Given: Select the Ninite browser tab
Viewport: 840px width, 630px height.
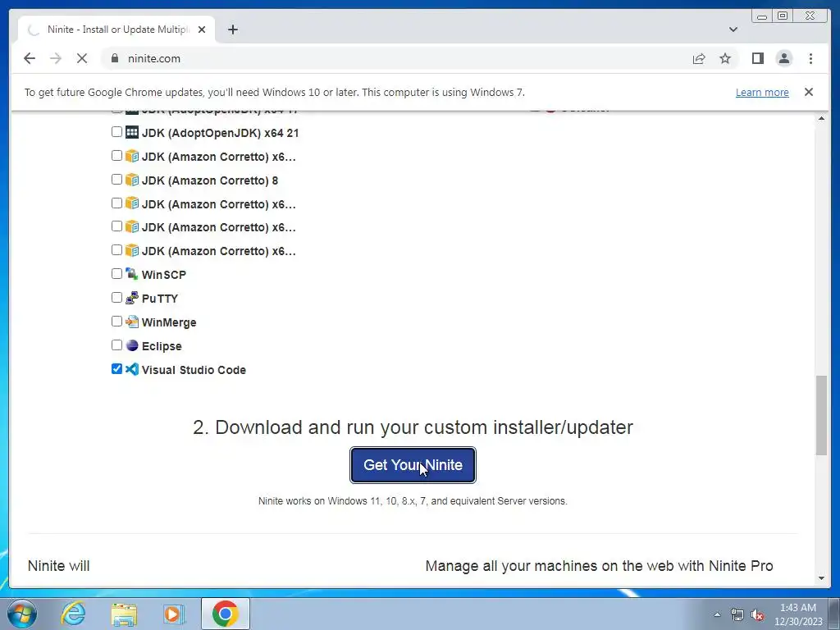Looking at the screenshot, I should pos(116,30).
